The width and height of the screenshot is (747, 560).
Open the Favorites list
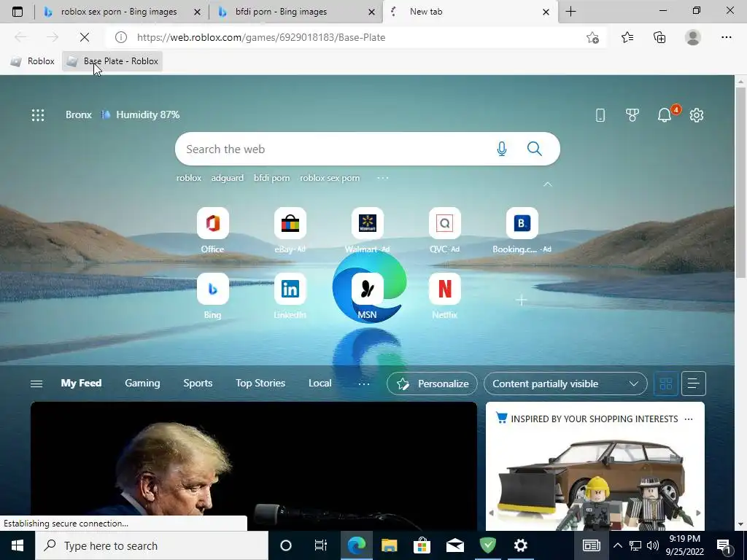tap(627, 37)
